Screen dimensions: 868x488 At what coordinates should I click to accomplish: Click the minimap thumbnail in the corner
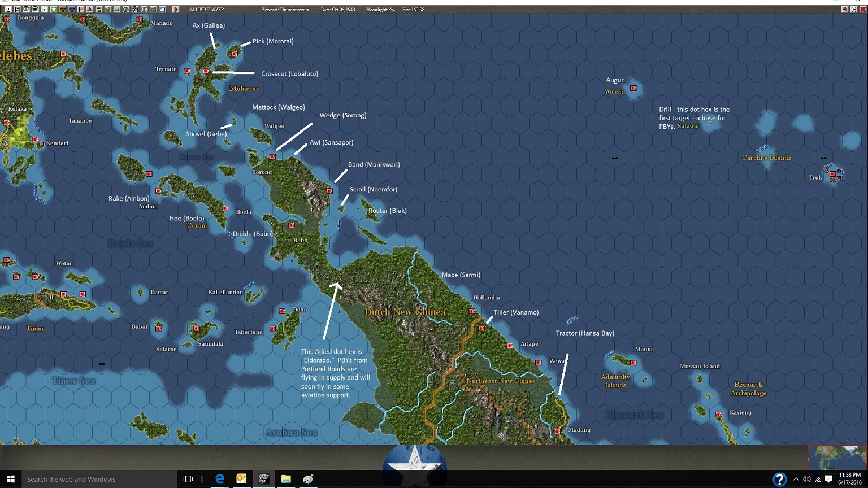coord(837,457)
